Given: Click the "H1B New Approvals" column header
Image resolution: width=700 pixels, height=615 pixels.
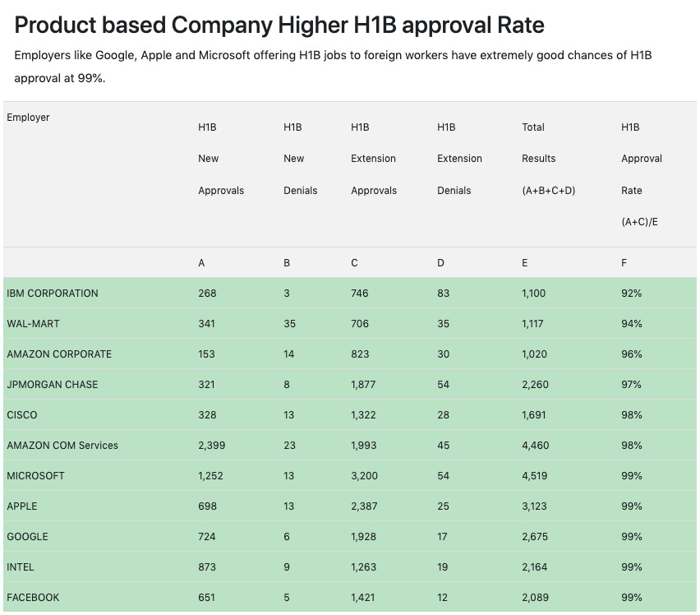Looking at the screenshot, I should point(221,159).
